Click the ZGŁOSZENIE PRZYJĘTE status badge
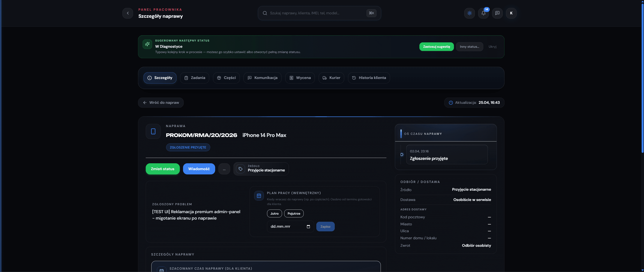The width and height of the screenshot is (644, 272). click(x=188, y=147)
